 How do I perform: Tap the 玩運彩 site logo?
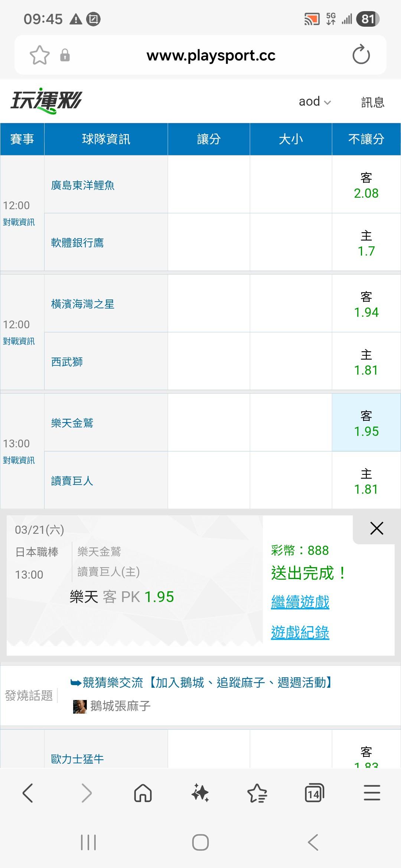[x=46, y=101]
